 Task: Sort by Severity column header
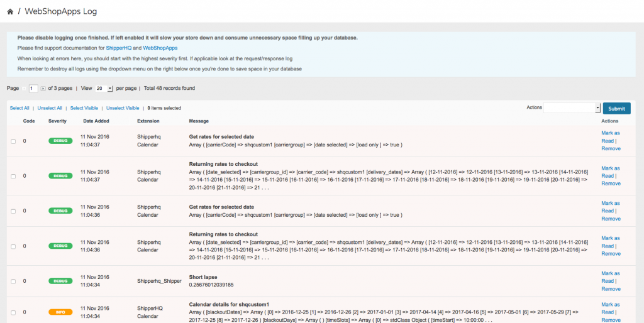click(x=57, y=121)
